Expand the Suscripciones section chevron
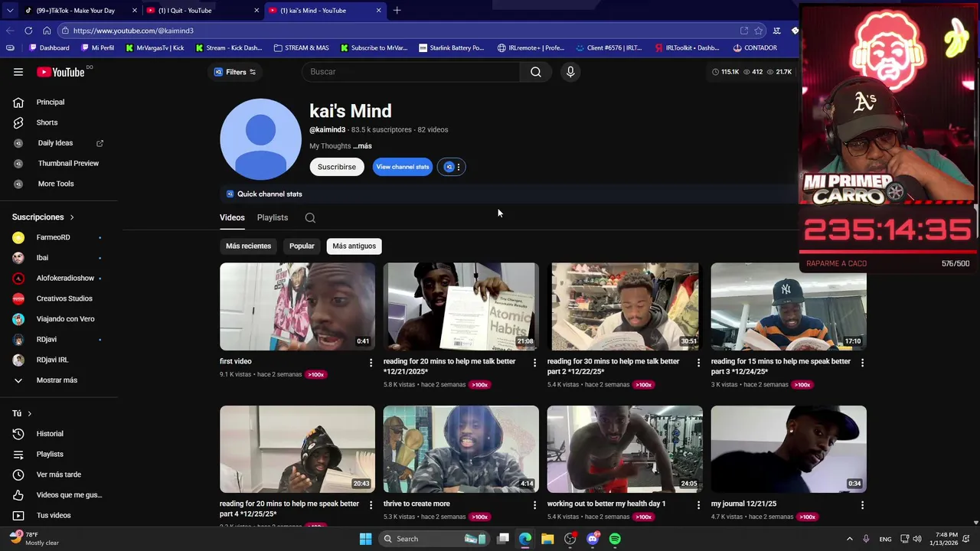The width and height of the screenshot is (980, 551). coord(72,217)
